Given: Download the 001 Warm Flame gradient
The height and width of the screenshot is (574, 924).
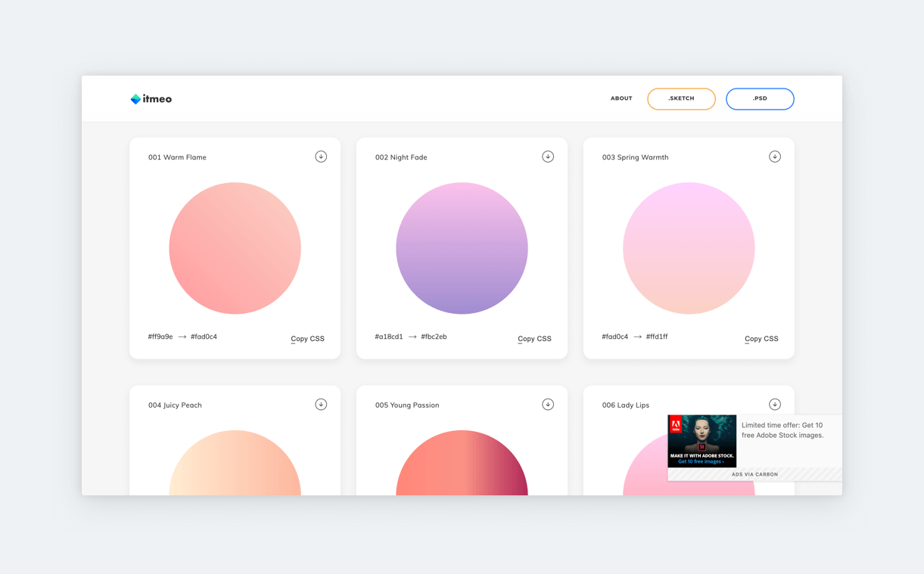Looking at the screenshot, I should [x=321, y=157].
